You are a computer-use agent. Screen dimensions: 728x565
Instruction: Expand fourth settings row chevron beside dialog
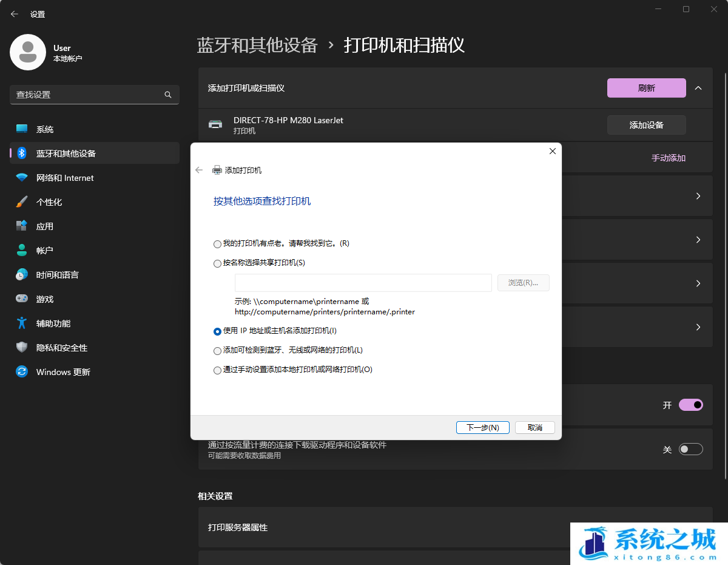pos(698,327)
